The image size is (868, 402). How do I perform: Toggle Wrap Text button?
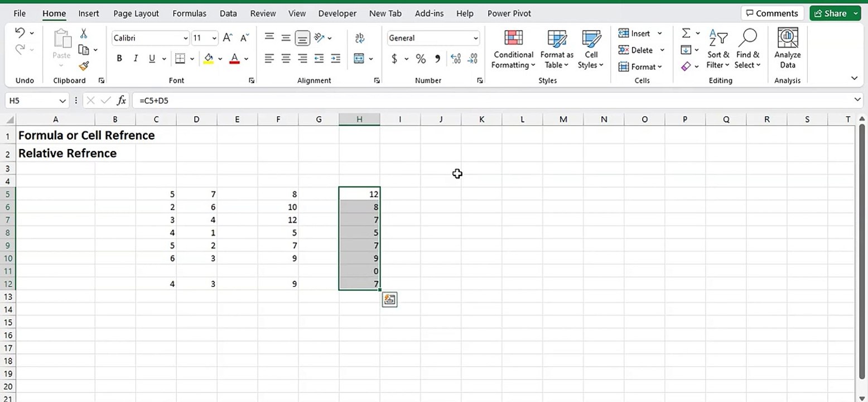point(359,38)
